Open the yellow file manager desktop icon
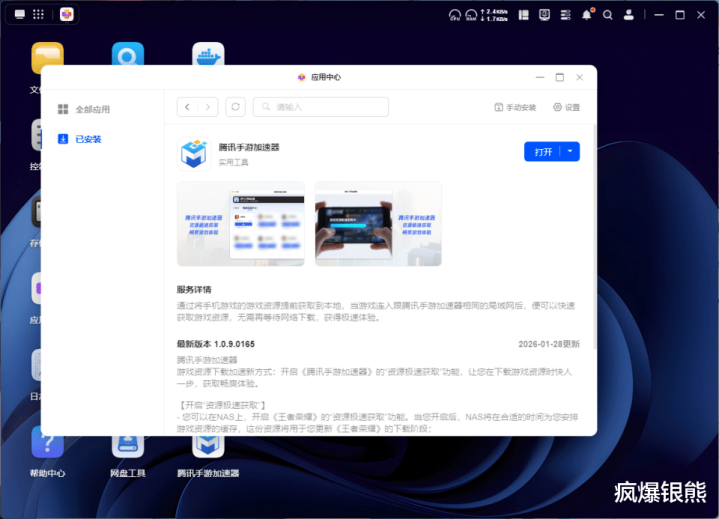Image resolution: width=719 pixels, height=519 pixels. coord(48,55)
